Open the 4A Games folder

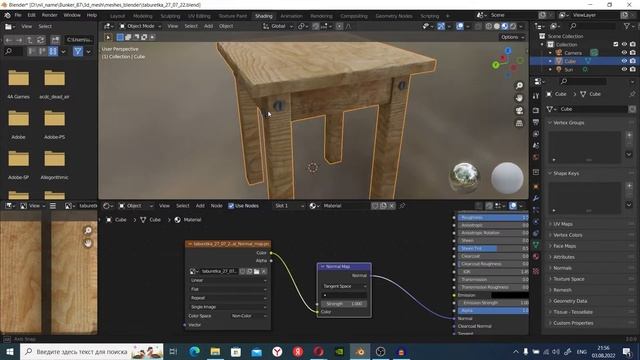pos(18,84)
